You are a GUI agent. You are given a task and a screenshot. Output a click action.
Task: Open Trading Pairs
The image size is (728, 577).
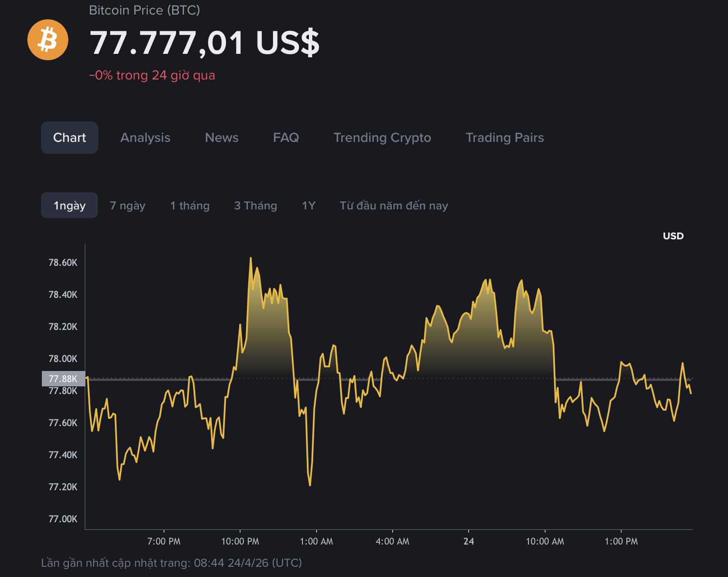point(504,137)
